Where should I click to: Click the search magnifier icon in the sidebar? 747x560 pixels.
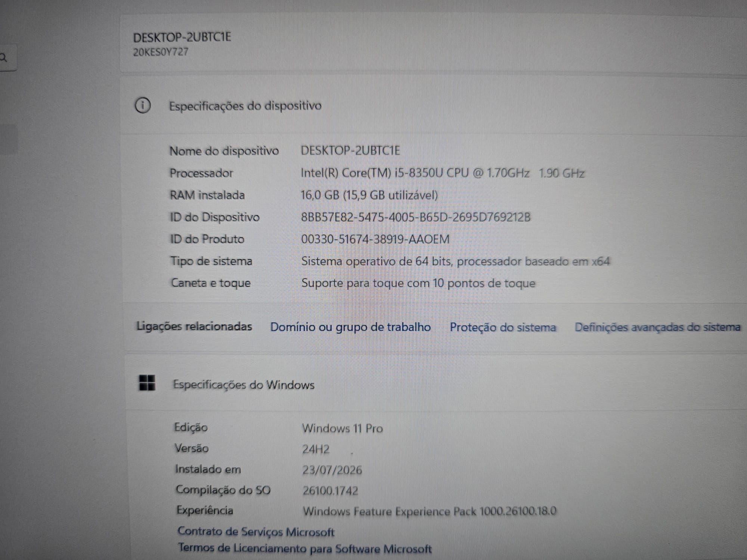(3, 57)
